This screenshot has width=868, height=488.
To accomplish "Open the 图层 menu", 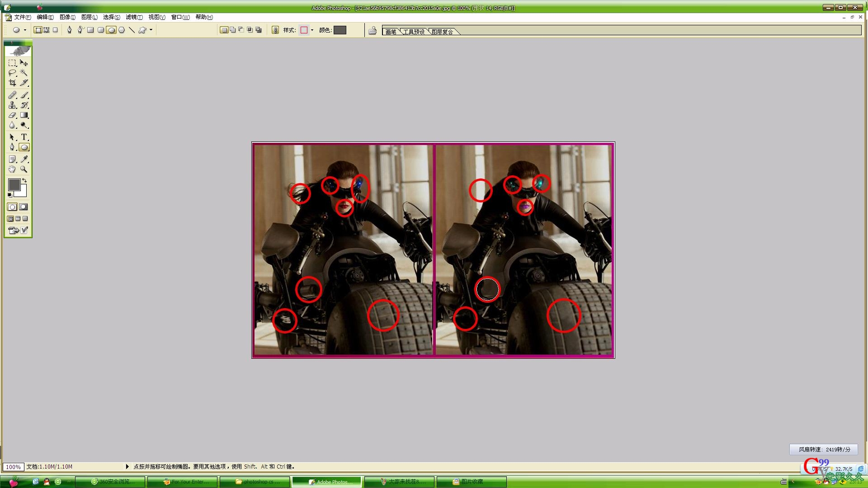I will pyautogui.click(x=90, y=17).
